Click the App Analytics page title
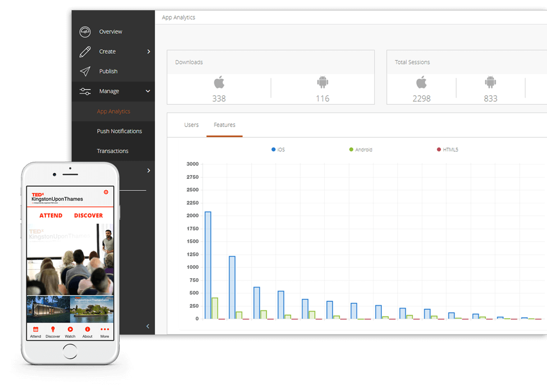The width and height of the screenshot is (547, 392). 178,17
